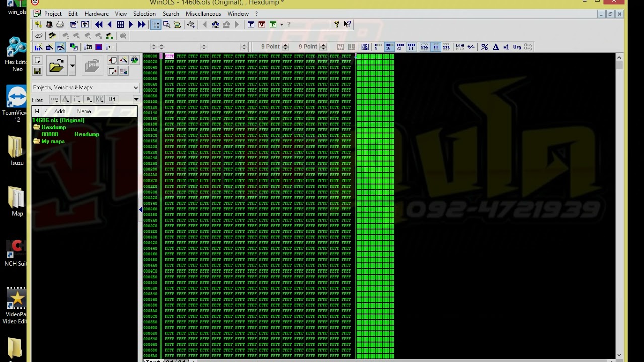Open the Projects, Versions & Maps combo box

pyautogui.click(x=86, y=87)
